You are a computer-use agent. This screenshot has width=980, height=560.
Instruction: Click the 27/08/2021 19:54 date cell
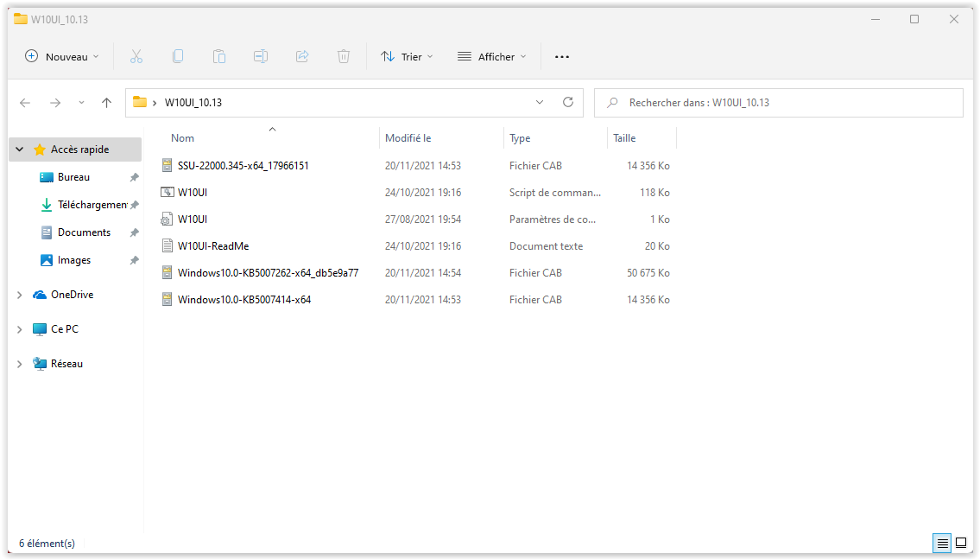[x=423, y=220]
